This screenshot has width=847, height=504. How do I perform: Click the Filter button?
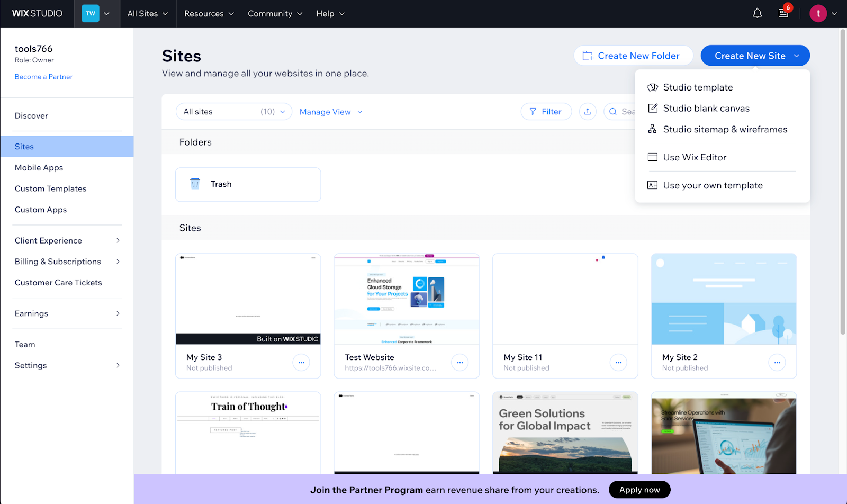pos(546,112)
